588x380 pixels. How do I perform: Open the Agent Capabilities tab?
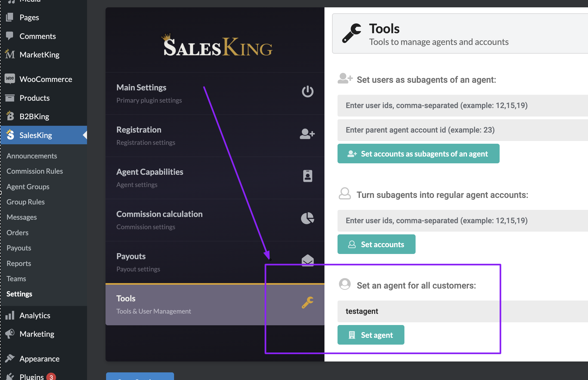tap(215, 178)
